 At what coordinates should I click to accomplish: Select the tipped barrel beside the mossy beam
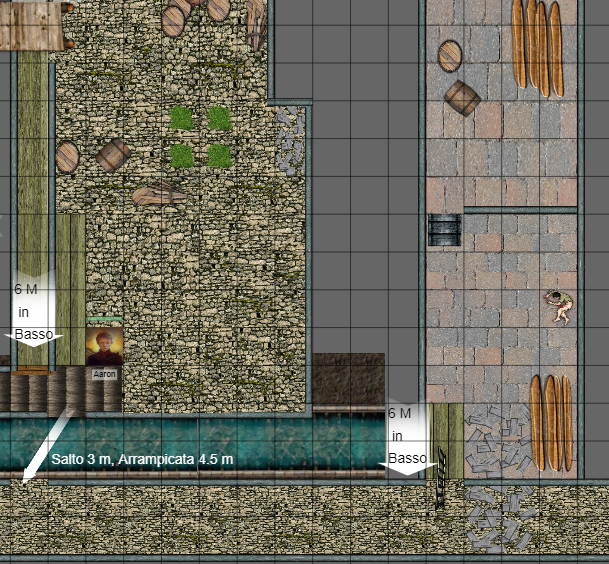(x=113, y=155)
